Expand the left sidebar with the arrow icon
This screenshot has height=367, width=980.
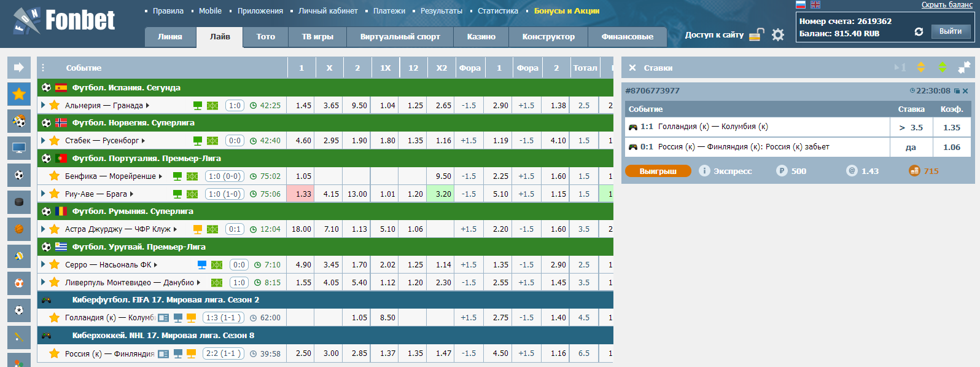(19, 68)
